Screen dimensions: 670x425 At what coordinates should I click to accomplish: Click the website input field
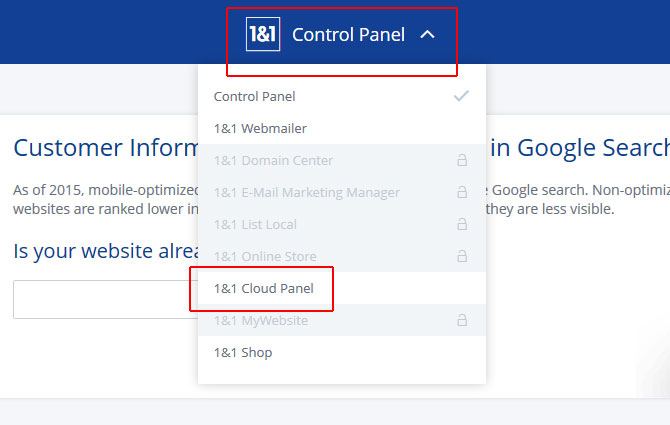106,299
